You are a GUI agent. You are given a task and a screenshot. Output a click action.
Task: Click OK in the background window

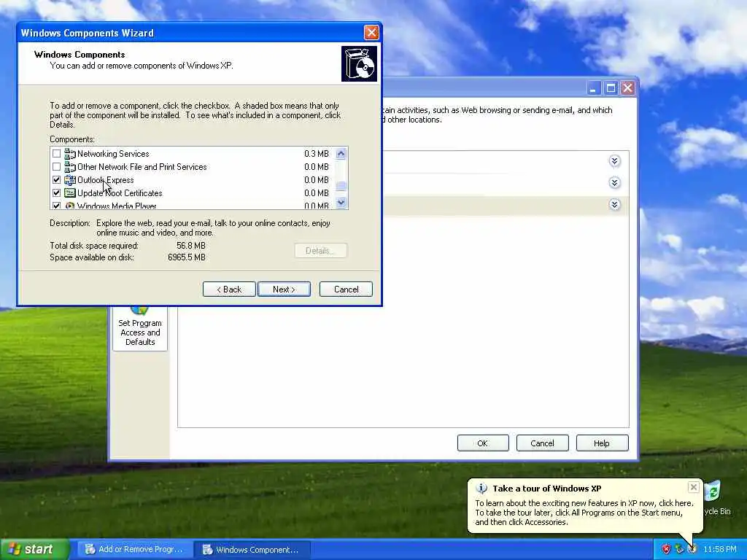(x=483, y=443)
